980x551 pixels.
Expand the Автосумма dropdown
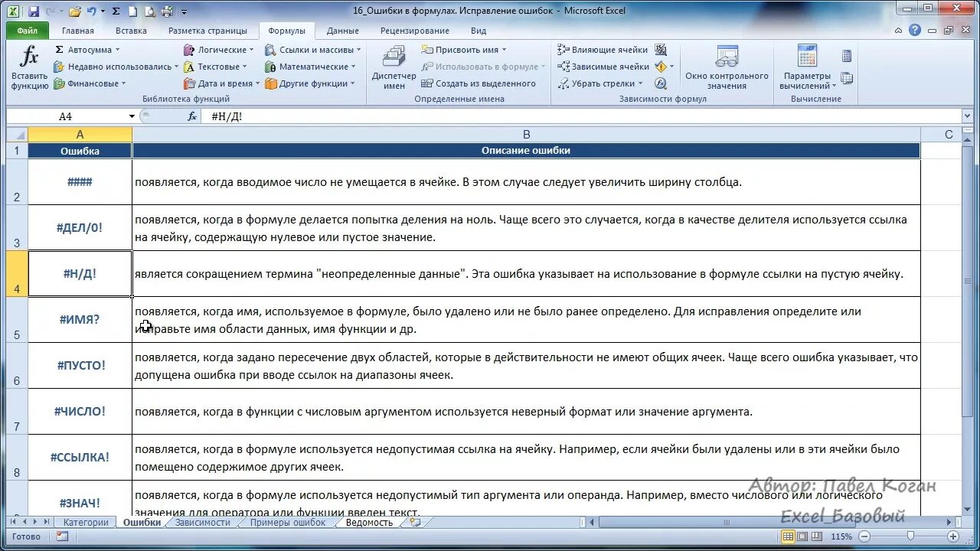click(x=117, y=50)
